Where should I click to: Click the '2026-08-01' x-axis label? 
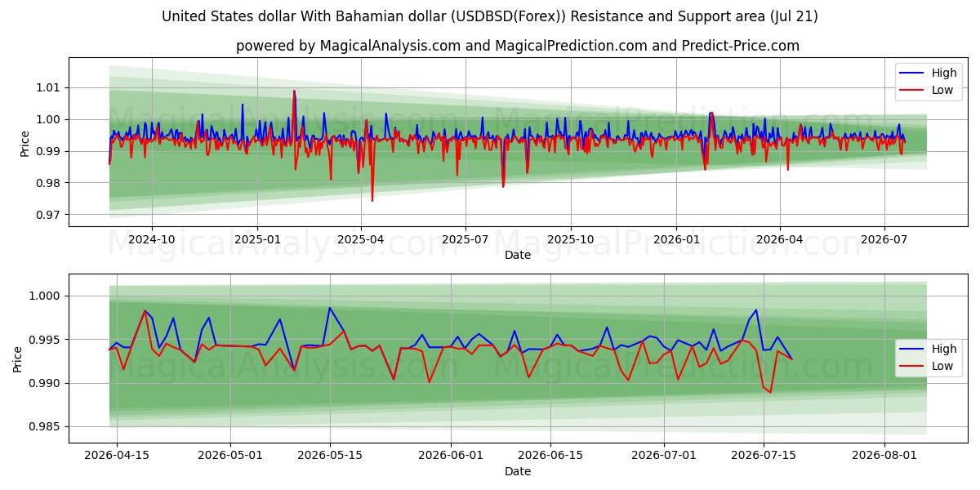(885, 457)
